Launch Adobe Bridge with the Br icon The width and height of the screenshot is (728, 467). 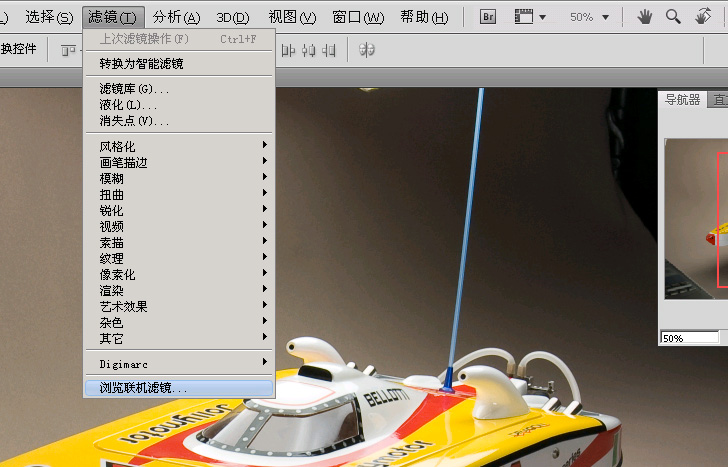488,17
